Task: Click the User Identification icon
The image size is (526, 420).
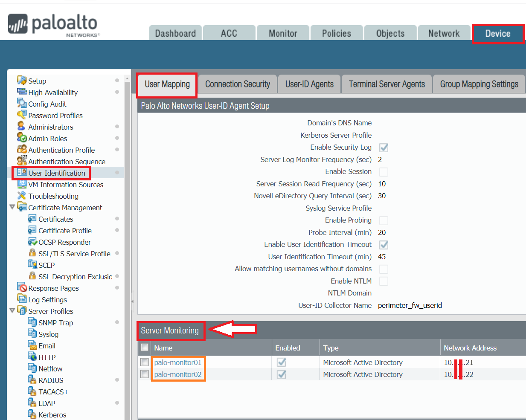Action: (x=22, y=172)
